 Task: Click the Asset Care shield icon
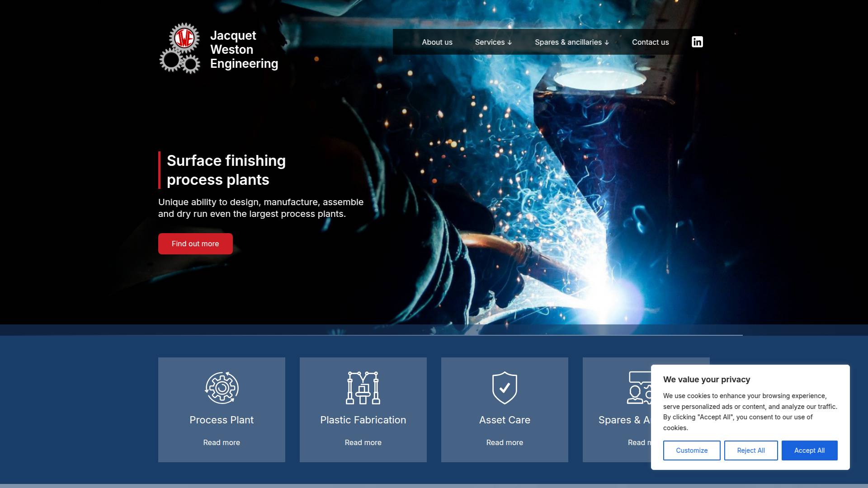coord(505,388)
